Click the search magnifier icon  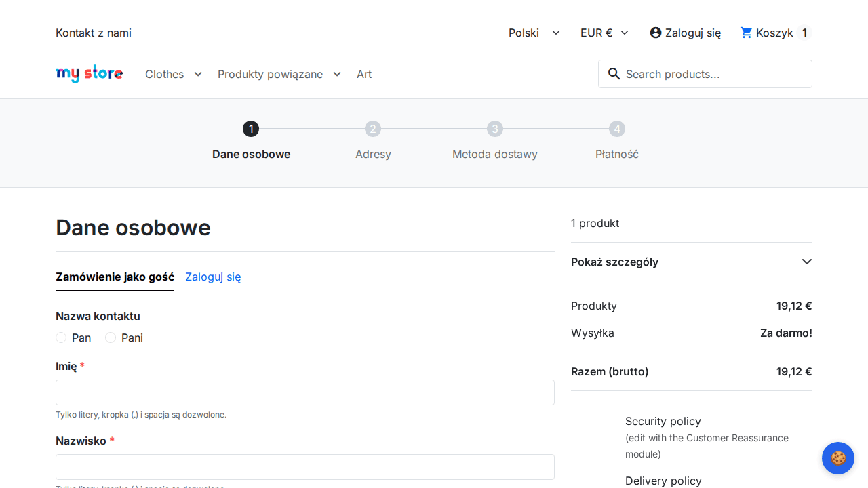614,74
